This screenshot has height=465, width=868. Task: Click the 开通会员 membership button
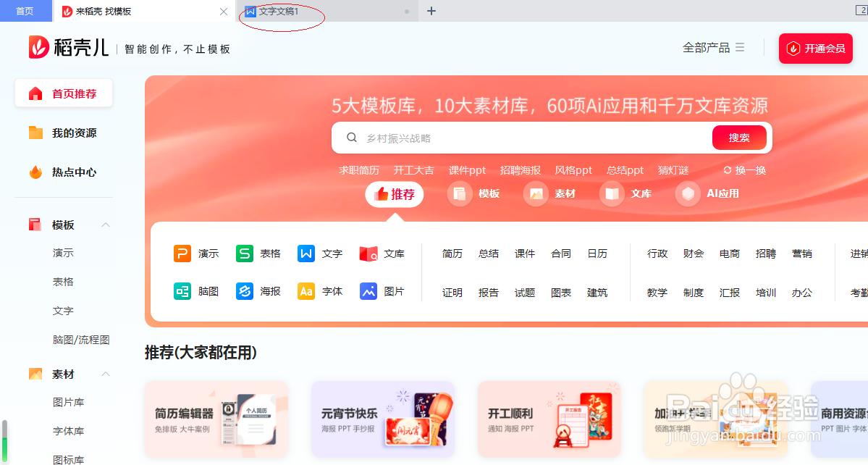(815, 49)
